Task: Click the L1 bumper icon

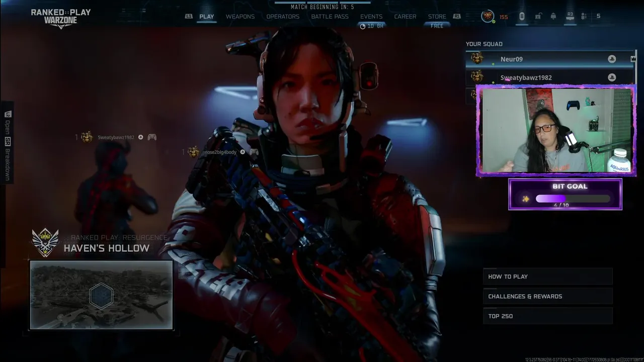Action: coord(189,17)
